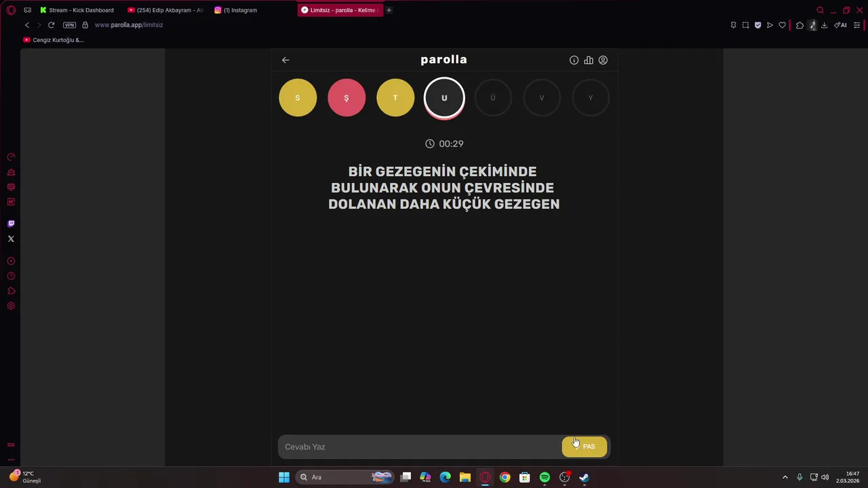868x488 pixels.
Task: Select the dim Y letter circle
Action: coord(591,98)
